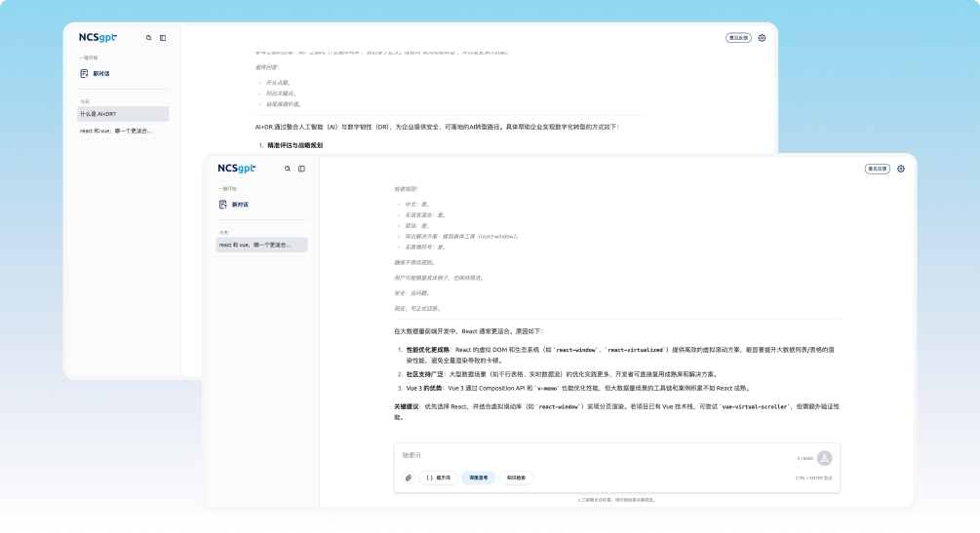This screenshot has width=980, height=533.
Task: Toggle the 知识检索 knowledge search option
Action: click(516, 477)
